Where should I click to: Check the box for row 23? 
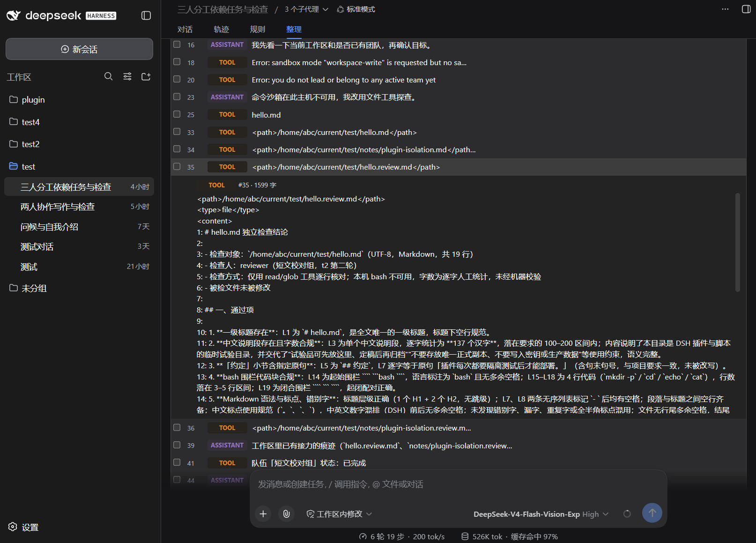click(177, 97)
